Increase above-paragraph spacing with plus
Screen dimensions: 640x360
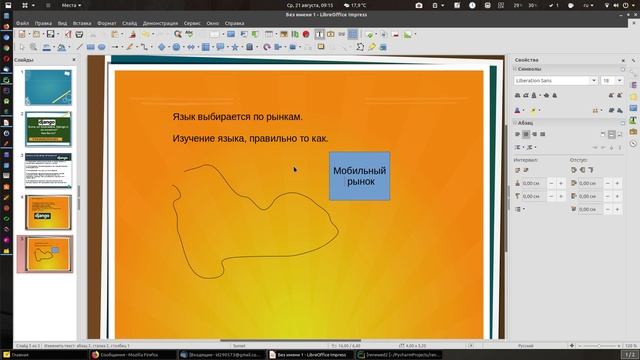pos(561,183)
